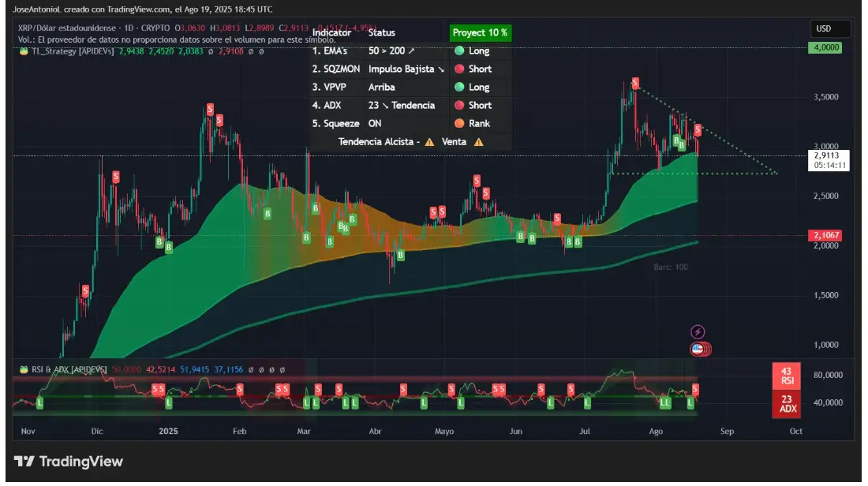The height and width of the screenshot is (486, 868).
Task: Click the XRP/Dólar estadounidense symbol title
Action: click(x=67, y=28)
